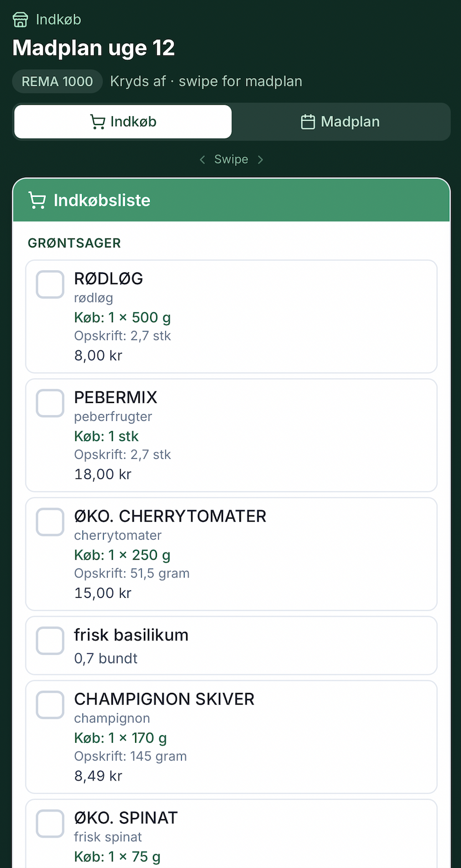
Task: Click the store icon beside Indkøb header
Action: coord(21,20)
